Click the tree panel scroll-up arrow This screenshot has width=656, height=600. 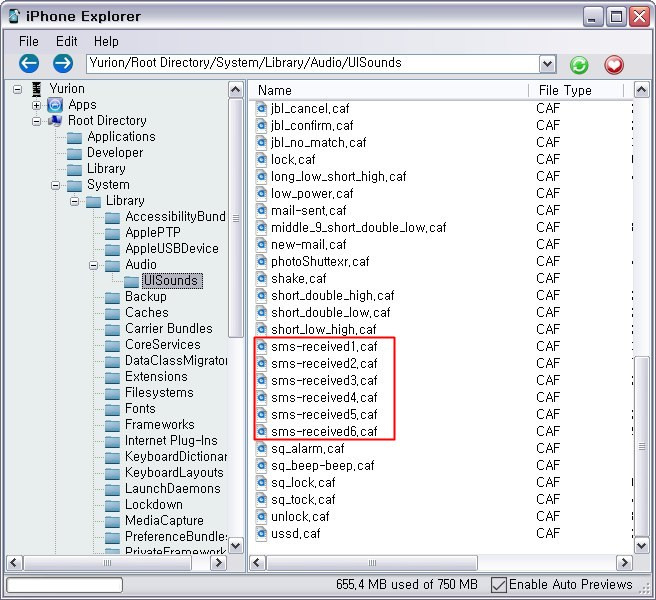[x=236, y=90]
